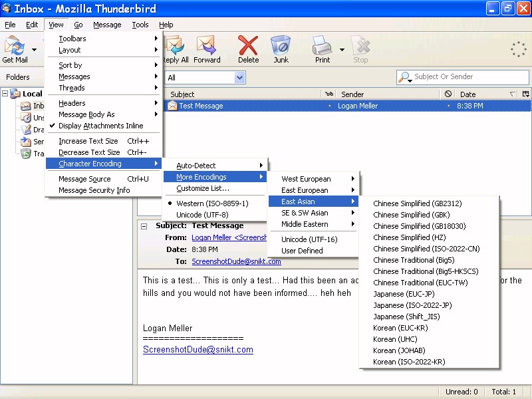Mark message as Junk
The image size is (532, 399).
click(281, 45)
